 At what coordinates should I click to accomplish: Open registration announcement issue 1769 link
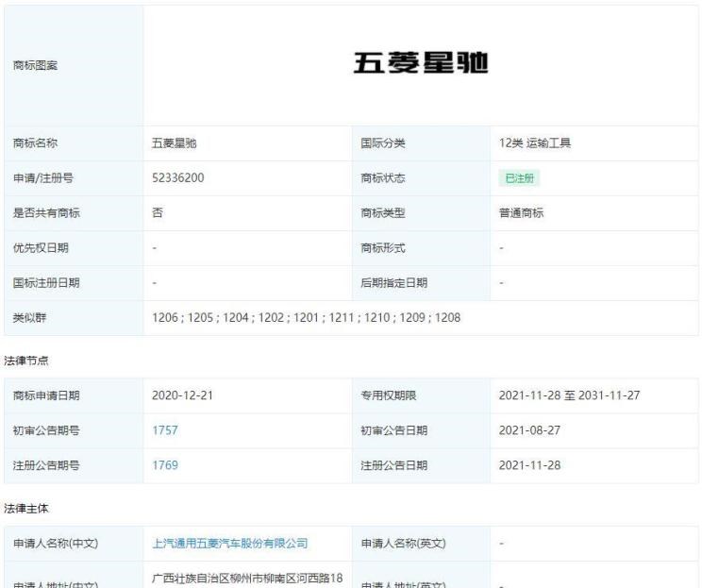pyautogui.click(x=165, y=465)
